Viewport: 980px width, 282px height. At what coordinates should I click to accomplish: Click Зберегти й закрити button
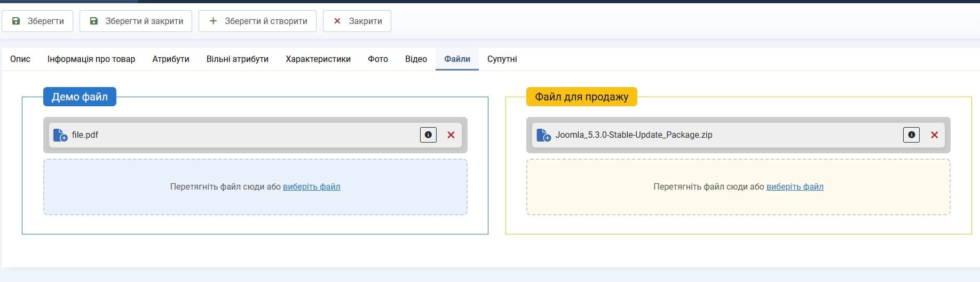(x=136, y=21)
